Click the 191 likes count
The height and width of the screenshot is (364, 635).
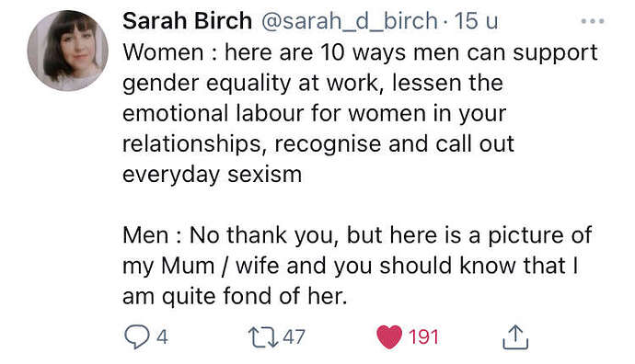click(423, 337)
